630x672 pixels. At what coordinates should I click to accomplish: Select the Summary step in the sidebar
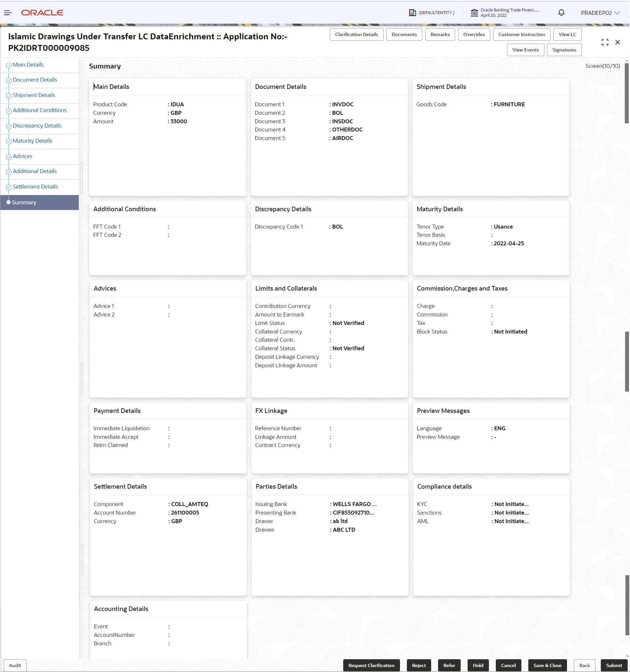click(24, 202)
